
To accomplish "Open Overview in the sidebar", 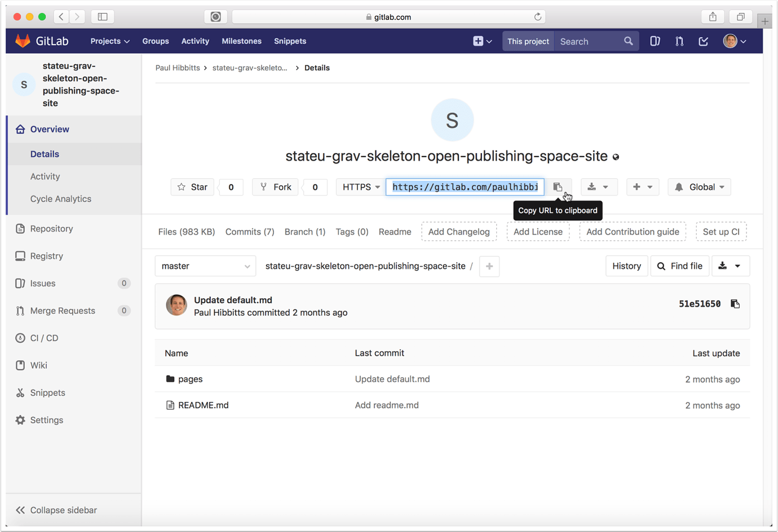I will tap(74, 129).
